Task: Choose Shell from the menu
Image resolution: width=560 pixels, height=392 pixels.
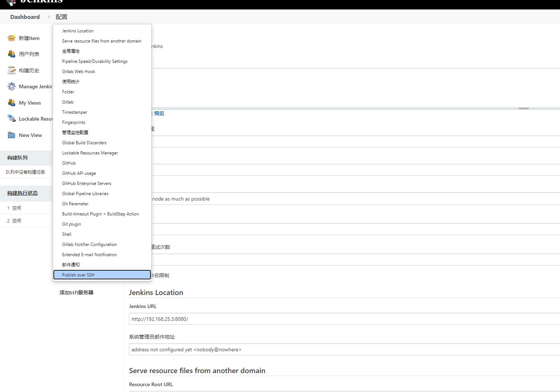Action: coord(102,234)
